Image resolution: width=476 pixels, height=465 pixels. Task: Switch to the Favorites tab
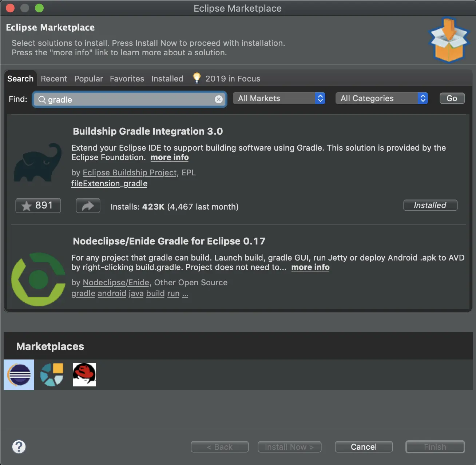coord(127,79)
